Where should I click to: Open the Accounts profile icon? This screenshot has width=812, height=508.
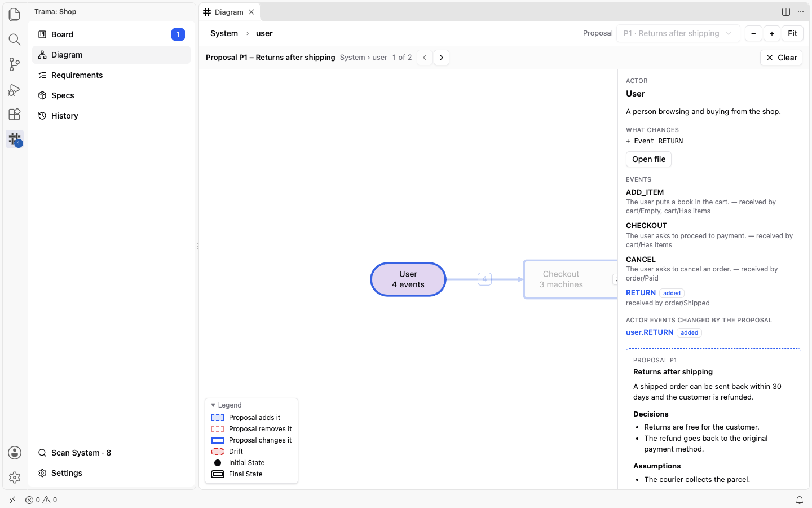[x=15, y=453]
